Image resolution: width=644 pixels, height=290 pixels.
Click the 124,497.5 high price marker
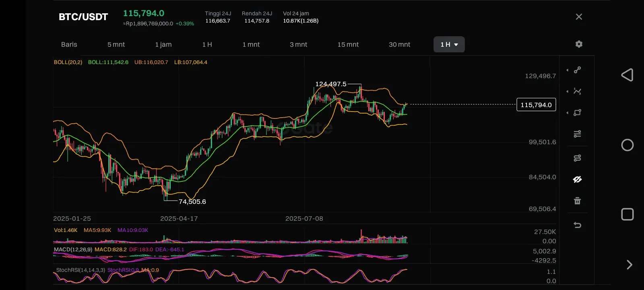(331, 84)
